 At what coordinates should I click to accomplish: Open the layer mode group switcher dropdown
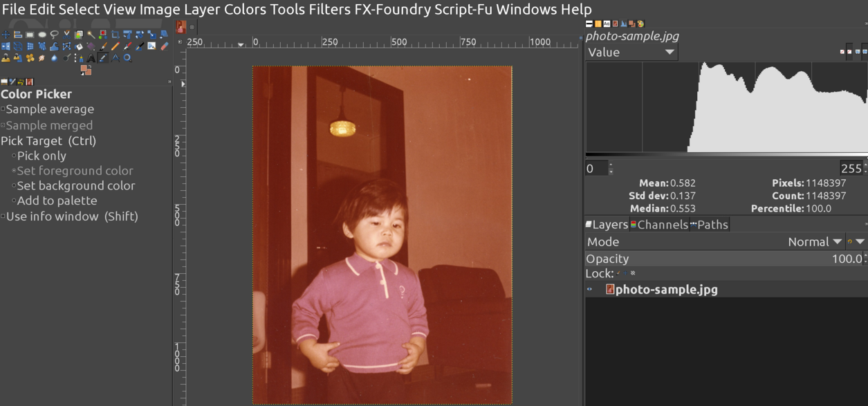(x=856, y=241)
